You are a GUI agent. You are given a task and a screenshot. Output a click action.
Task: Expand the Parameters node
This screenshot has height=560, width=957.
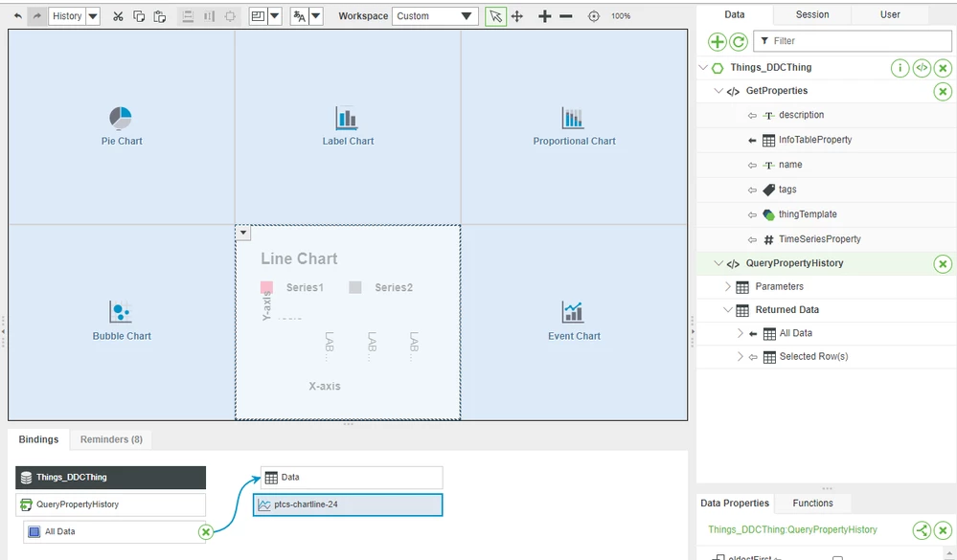tap(727, 287)
